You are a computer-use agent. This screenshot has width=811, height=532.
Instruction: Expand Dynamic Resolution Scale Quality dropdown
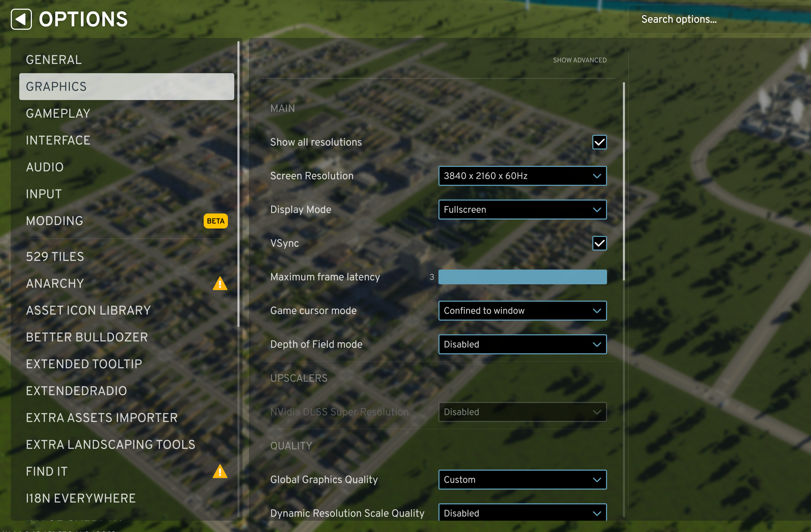(522, 512)
